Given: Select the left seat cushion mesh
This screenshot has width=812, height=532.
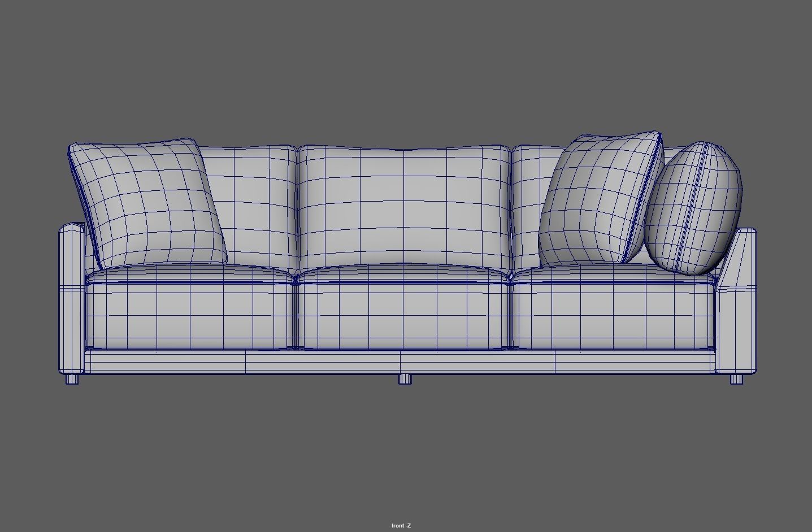Looking at the screenshot, I should pos(190,307).
